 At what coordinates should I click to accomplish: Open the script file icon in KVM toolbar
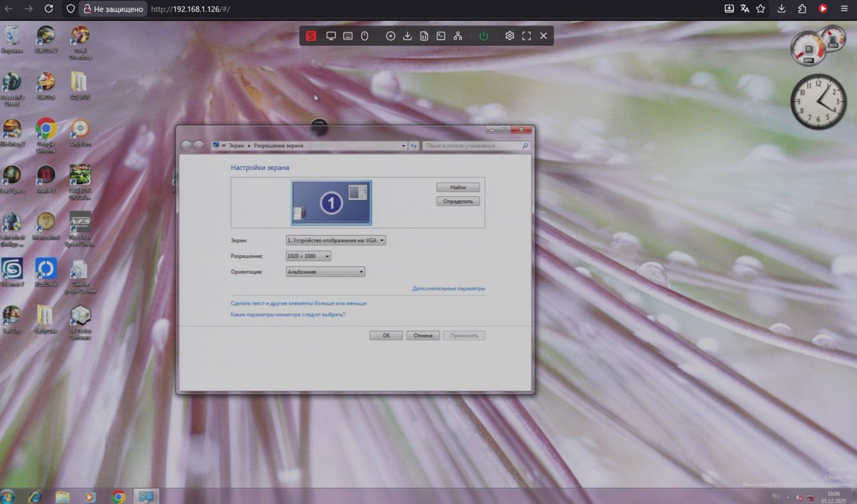pos(424,36)
